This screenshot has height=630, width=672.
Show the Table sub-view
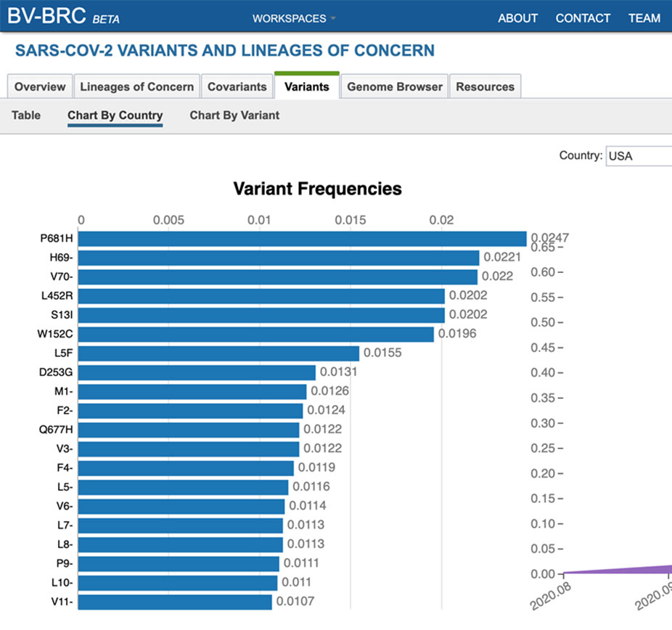click(x=26, y=115)
